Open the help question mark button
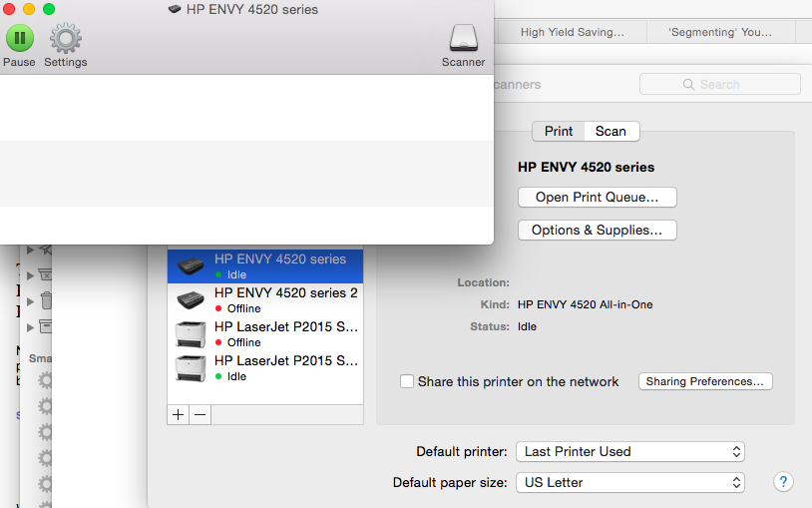The width and height of the screenshot is (812, 508). [783, 482]
